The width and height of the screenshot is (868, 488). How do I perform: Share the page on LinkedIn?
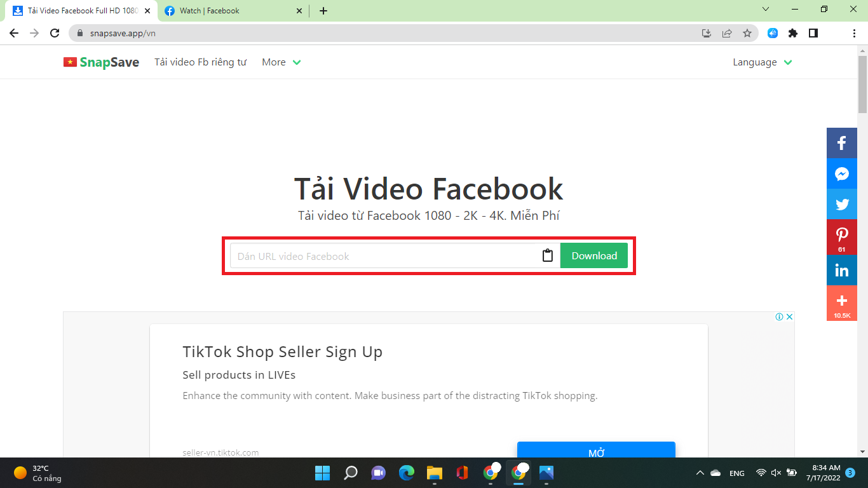[841, 270]
